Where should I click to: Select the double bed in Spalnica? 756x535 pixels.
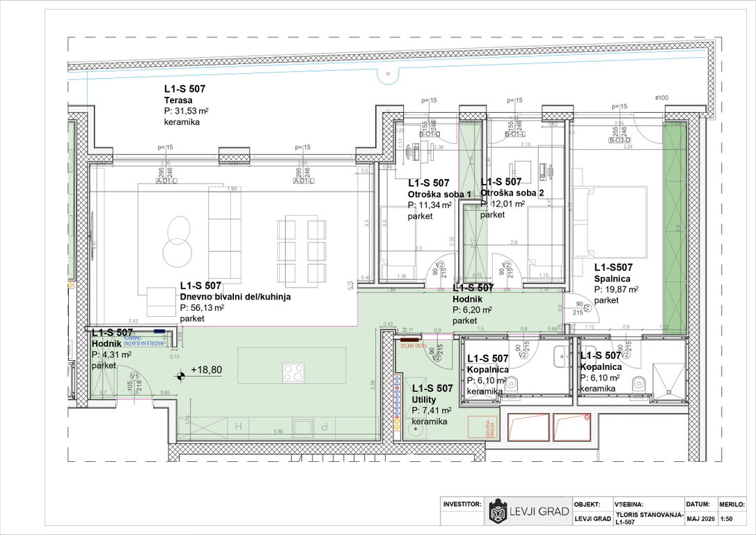coord(611,222)
